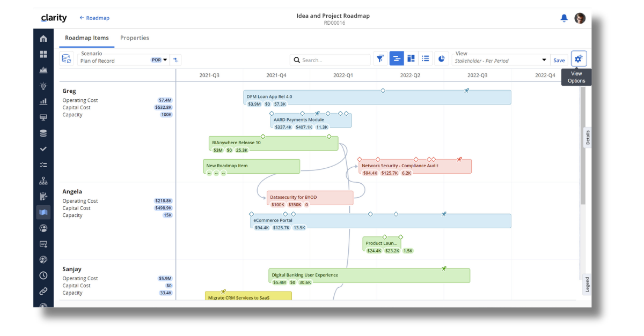Switch to board layout view
The image size is (644, 336).
click(411, 59)
